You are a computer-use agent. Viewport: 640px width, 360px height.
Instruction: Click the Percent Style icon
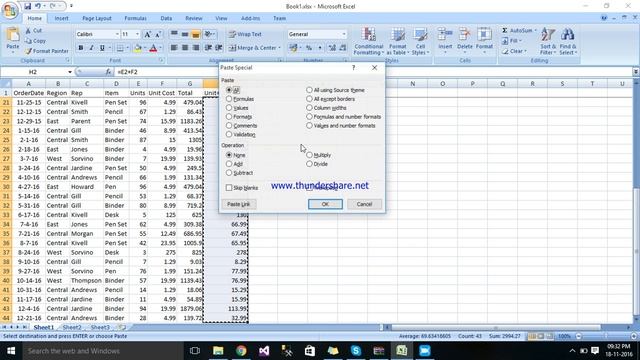(309, 48)
